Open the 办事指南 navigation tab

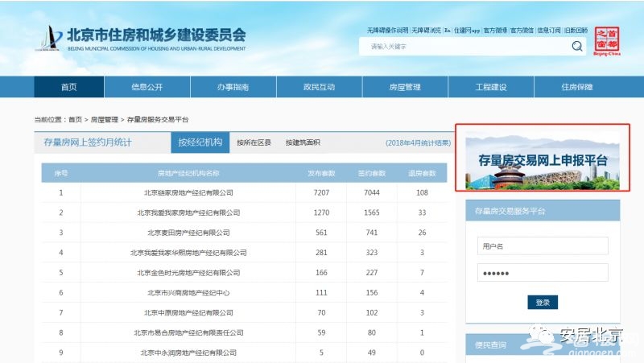(x=233, y=87)
